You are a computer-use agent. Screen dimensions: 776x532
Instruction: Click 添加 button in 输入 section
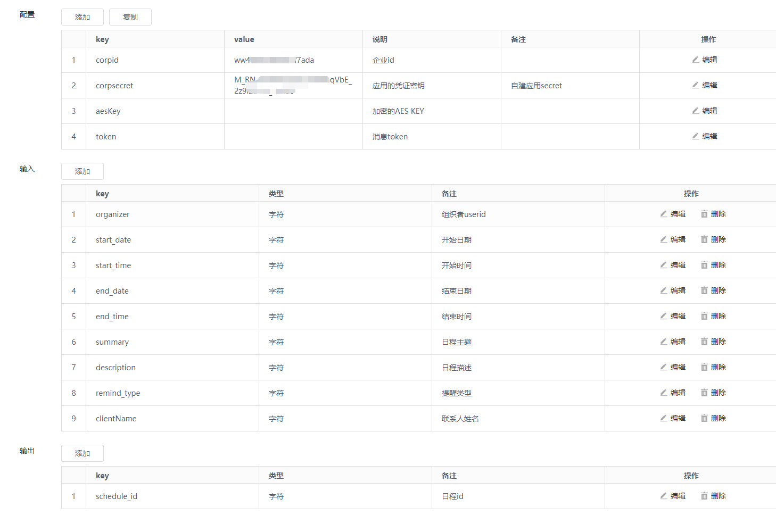tap(82, 171)
